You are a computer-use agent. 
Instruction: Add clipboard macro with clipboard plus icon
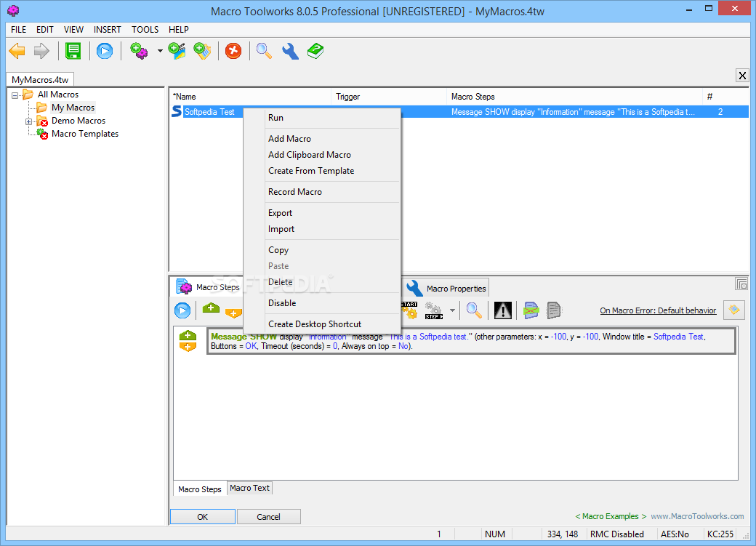[x=202, y=51]
